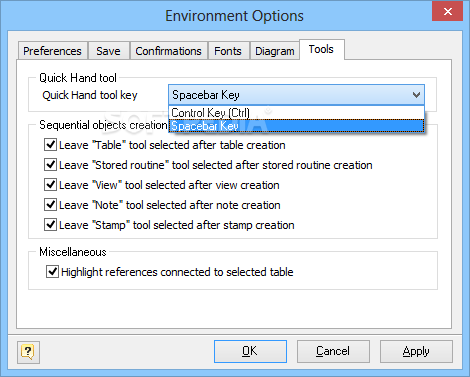Image resolution: width=470 pixels, height=377 pixels.
Task: Uncheck Leave "Table" tool selected checkbox
Action: pos(50,145)
